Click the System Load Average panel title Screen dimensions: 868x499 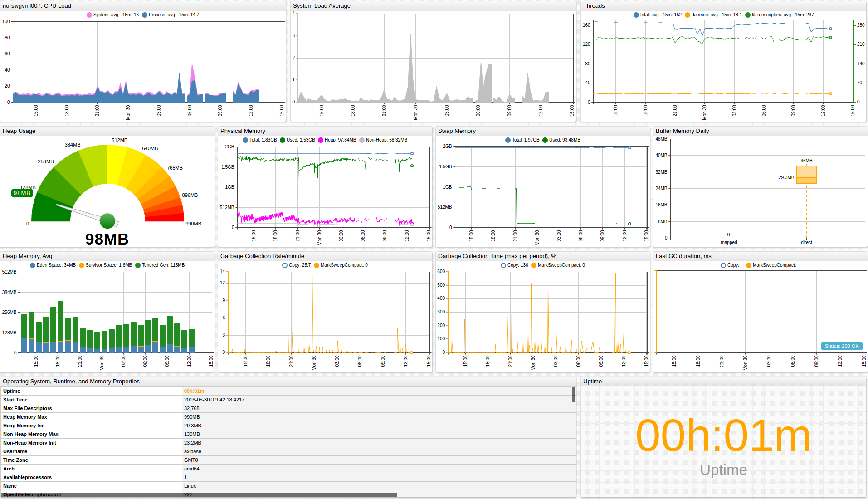(322, 6)
